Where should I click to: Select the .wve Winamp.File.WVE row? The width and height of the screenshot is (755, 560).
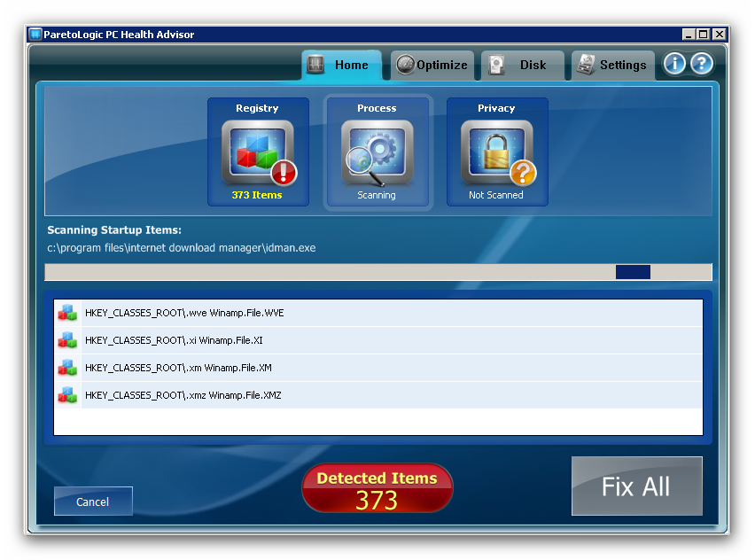click(x=378, y=313)
